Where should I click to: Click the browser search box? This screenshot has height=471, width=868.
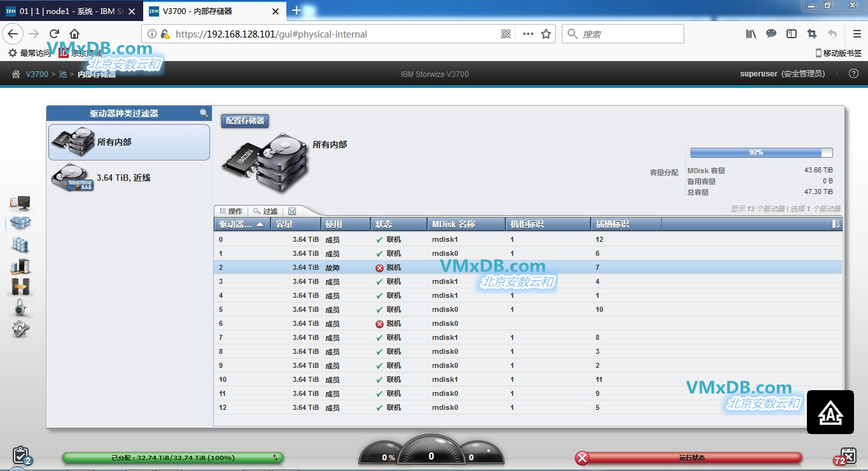[622, 34]
